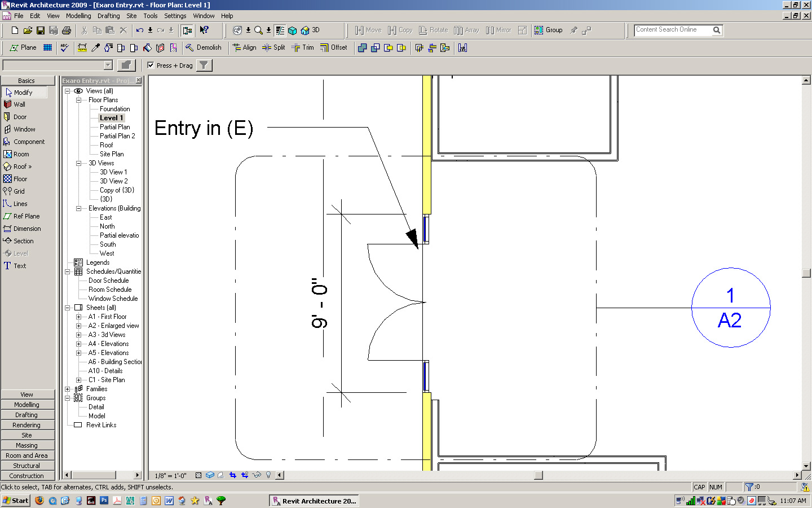Toggle the Press + Drag checkbox
The width and height of the screenshot is (812, 508).
pos(151,65)
